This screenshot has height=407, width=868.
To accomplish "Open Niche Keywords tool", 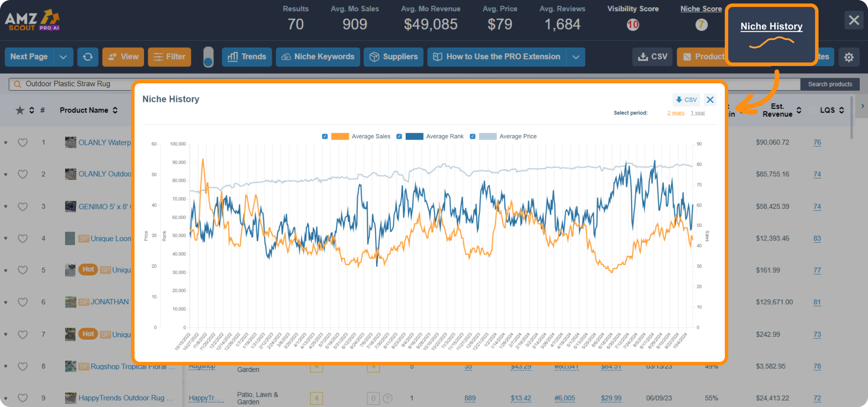I will click(318, 56).
